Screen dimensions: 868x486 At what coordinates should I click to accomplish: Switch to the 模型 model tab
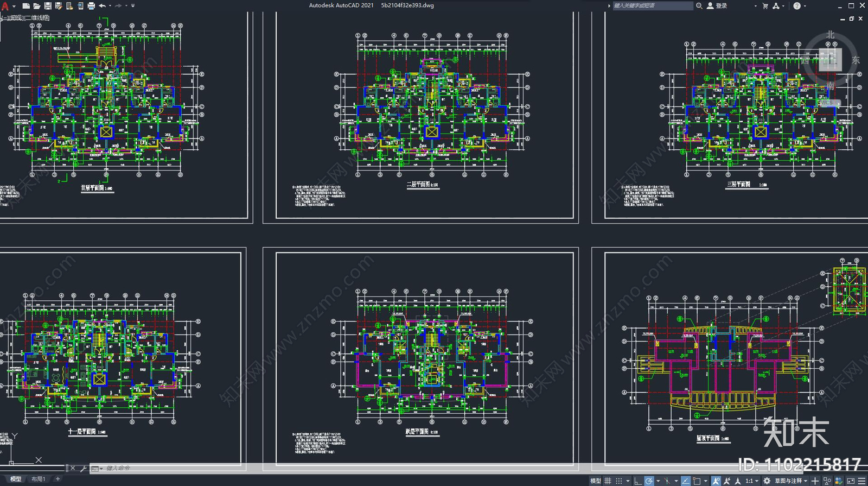(16, 479)
